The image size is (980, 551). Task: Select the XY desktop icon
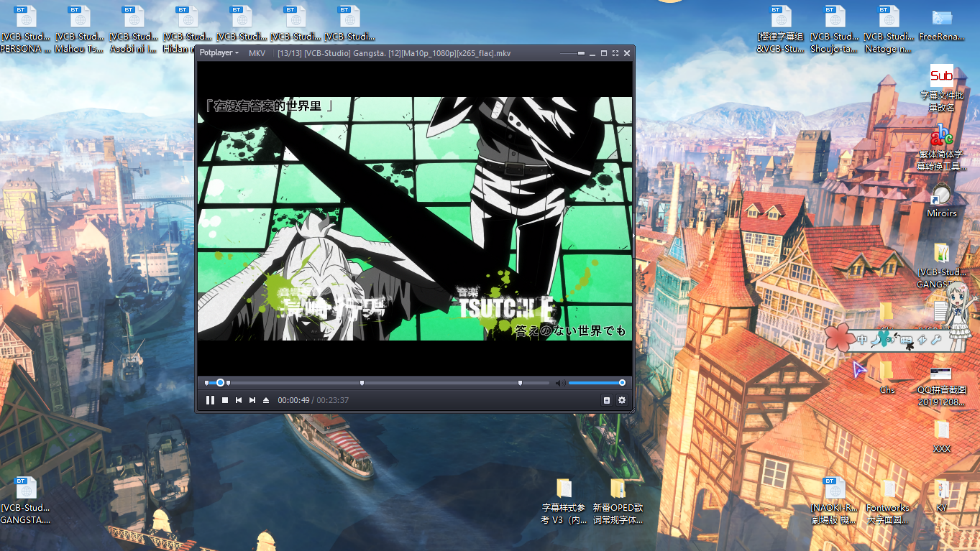(942, 495)
